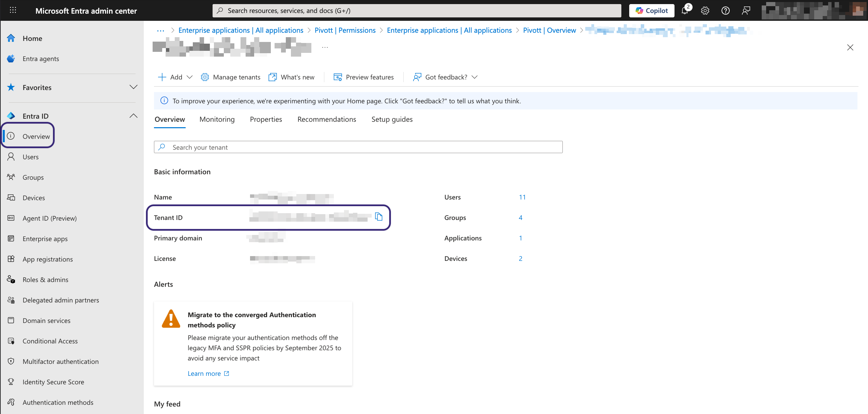
Task: Open the Copilot assistant
Action: click(x=651, y=11)
